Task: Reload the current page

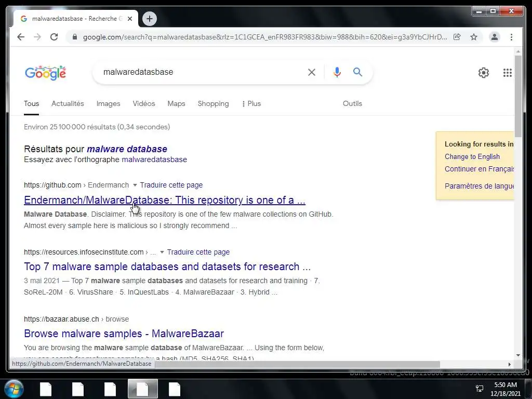Action: 54,37
